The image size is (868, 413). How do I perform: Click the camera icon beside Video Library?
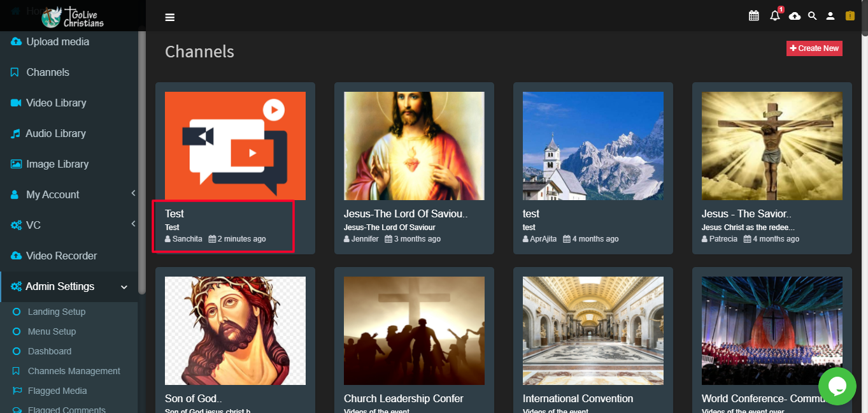[x=16, y=103]
